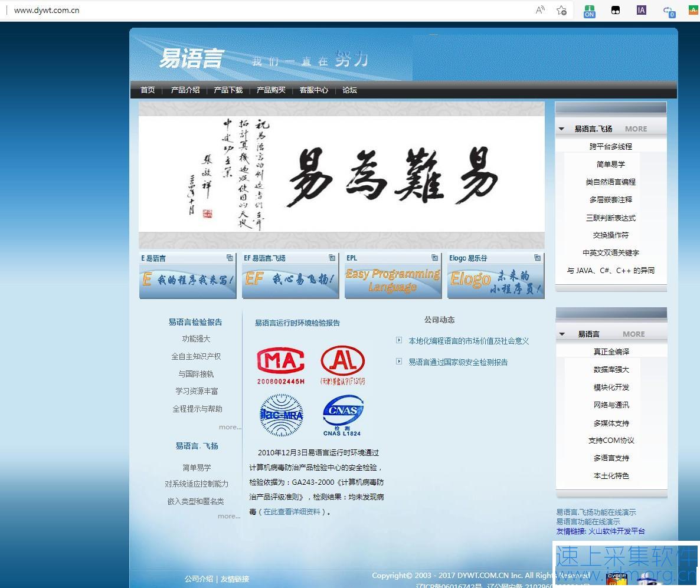Image resolution: width=700 pixels, height=588 pixels.
Task: Open 公司介绍 footer link
Action: coord(199,579)
